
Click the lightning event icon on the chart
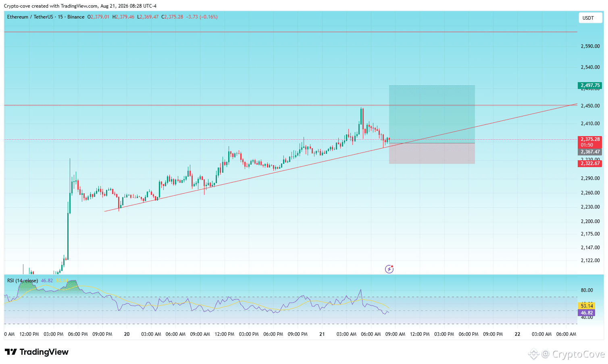click(389, 269)
